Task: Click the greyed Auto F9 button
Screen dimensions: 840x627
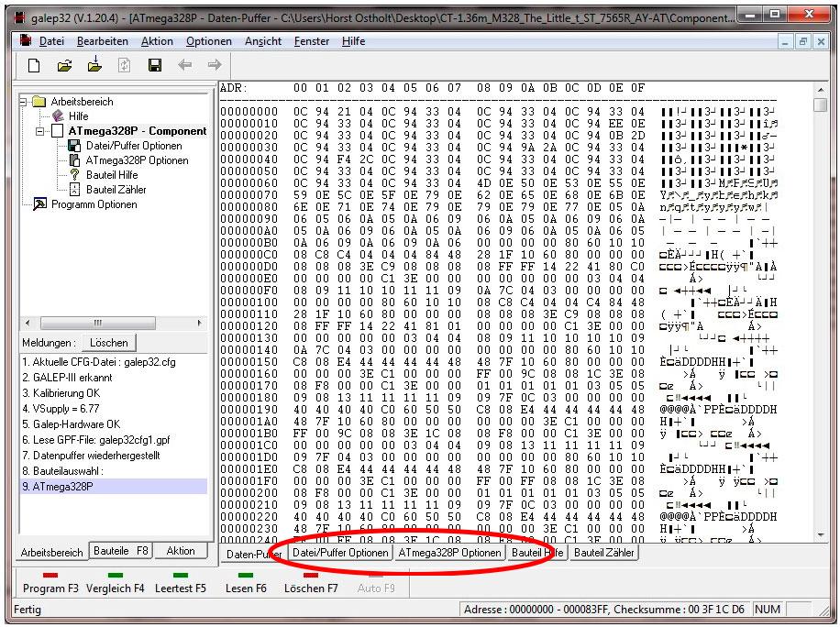Action: [376, 583]
